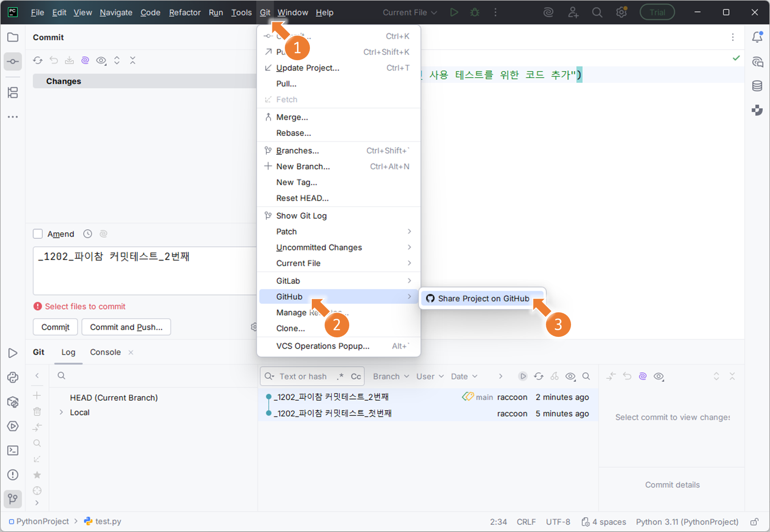Viewport: 770px width, 532px height.
Task: Expand the Uncommitted Changes submenu
Action: point(339,247)
